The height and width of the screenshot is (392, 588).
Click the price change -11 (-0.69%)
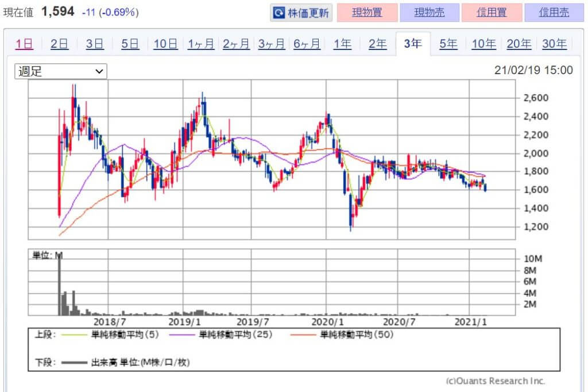[x=110, y=12]
